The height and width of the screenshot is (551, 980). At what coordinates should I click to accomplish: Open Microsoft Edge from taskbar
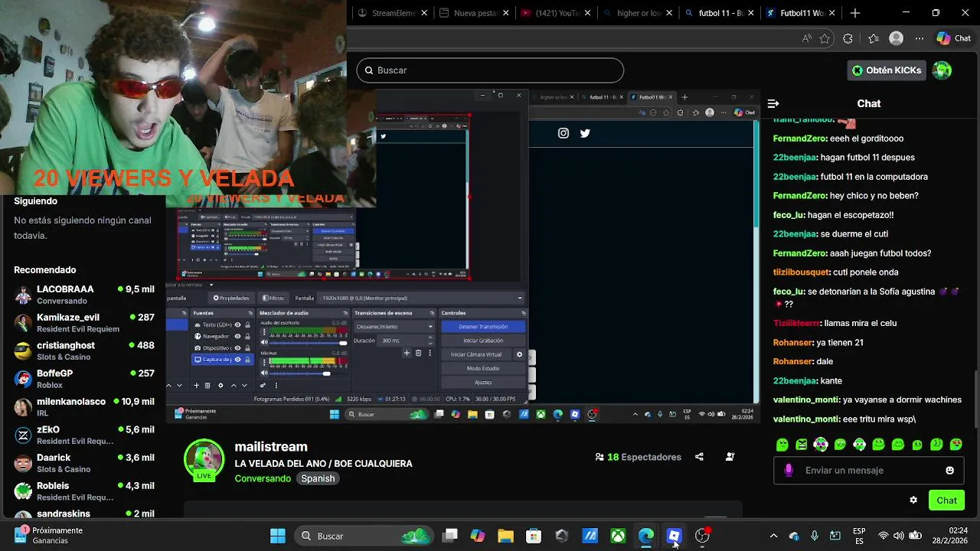646,536
